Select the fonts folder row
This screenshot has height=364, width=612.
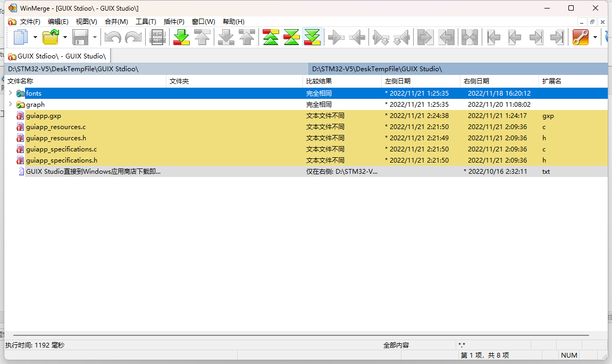click(x=306, y=93)
